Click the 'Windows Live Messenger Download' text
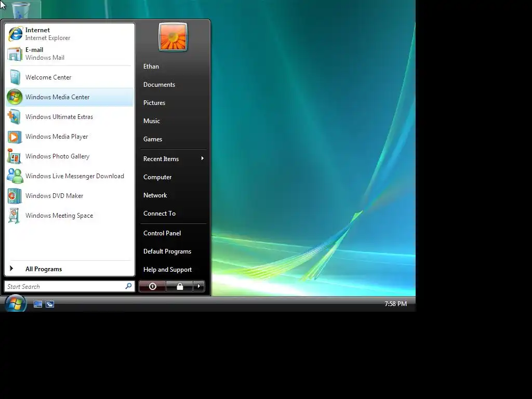 [75, 176]
